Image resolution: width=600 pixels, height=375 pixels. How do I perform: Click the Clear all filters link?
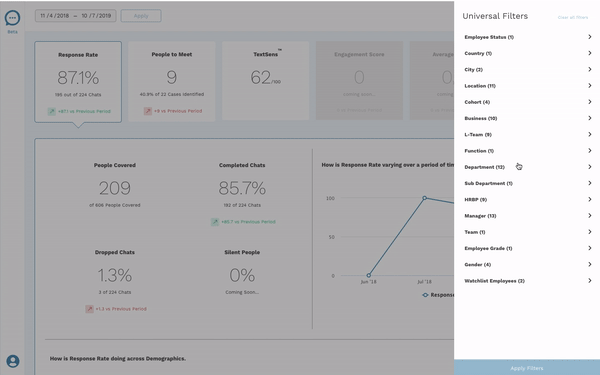[x=573, y=18]
